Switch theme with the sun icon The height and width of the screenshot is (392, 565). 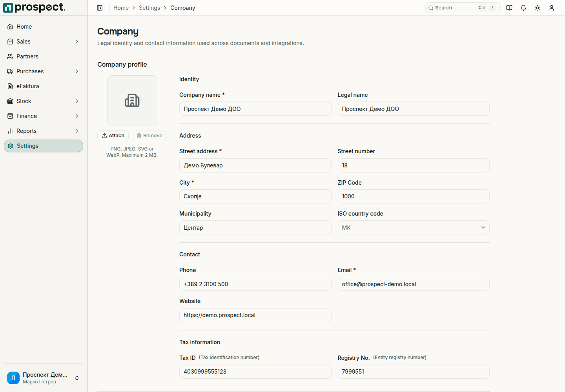[538, 8]
